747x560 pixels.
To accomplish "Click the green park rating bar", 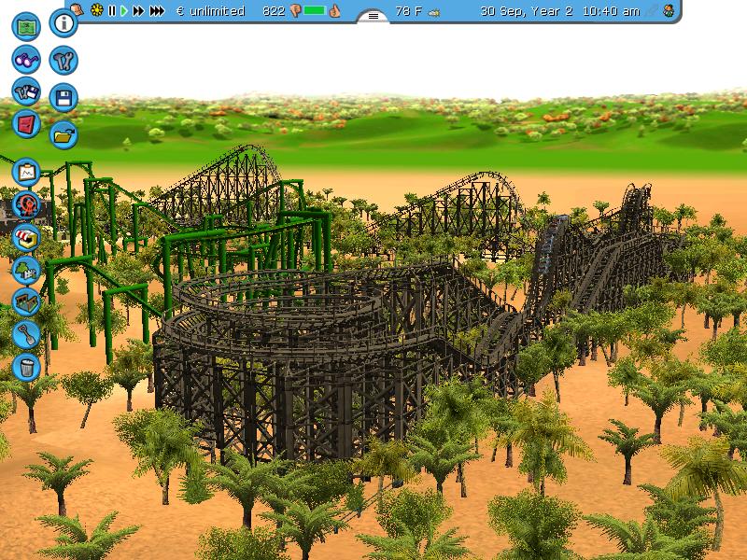I will (x=315, y=10).
